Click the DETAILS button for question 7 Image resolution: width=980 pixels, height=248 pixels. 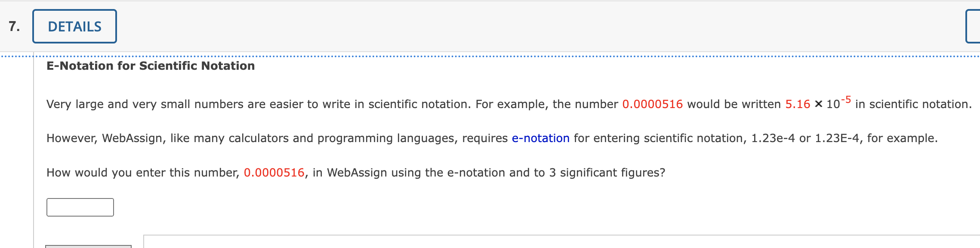[74, 26]
